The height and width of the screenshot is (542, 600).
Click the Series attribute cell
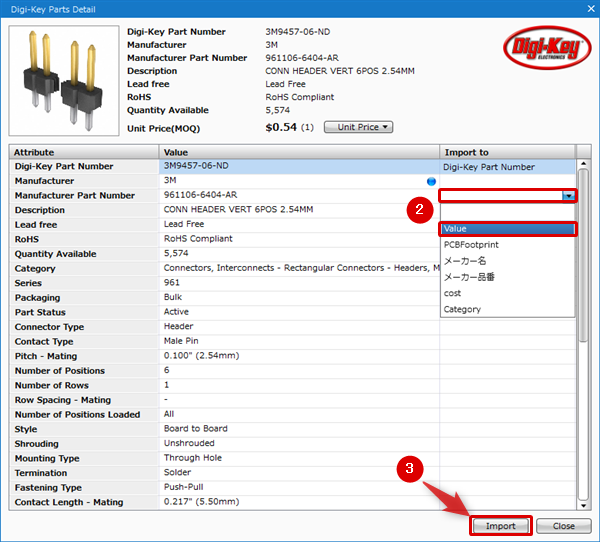pyautogui.click(x=84, y=283)
